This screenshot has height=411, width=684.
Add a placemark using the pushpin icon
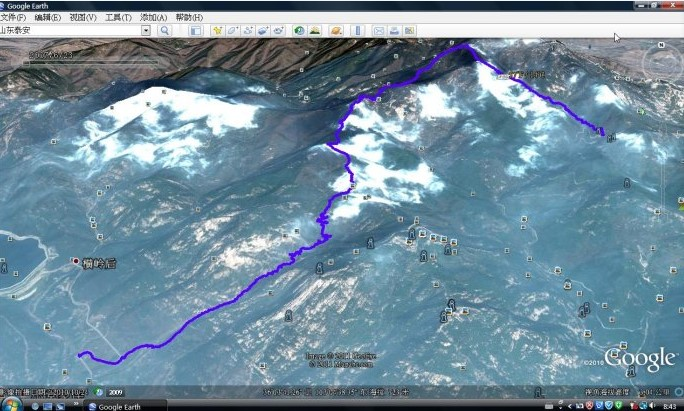217,31
